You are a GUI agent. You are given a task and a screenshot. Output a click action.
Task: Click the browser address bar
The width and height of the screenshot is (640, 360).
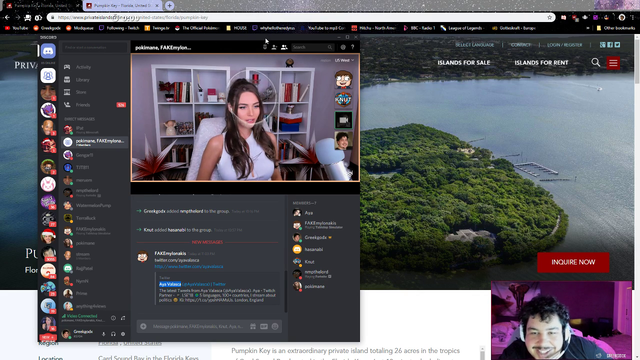click(x=300, y=18)
